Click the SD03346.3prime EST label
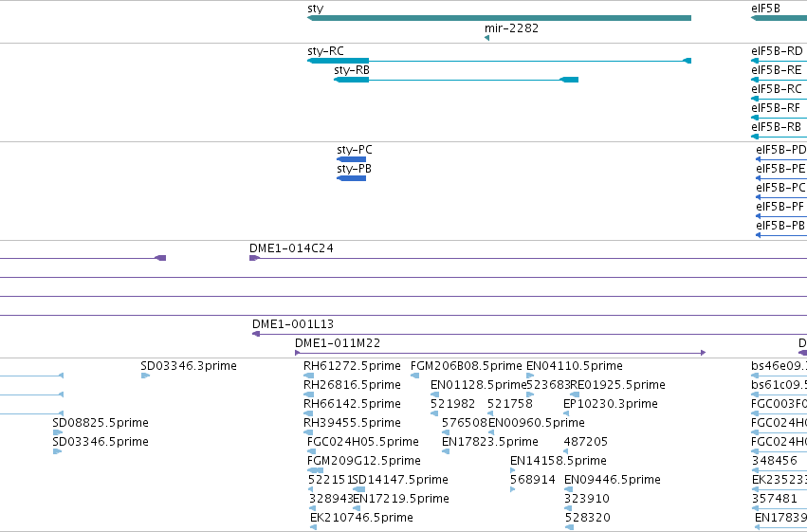 click(x=189, y=366)
